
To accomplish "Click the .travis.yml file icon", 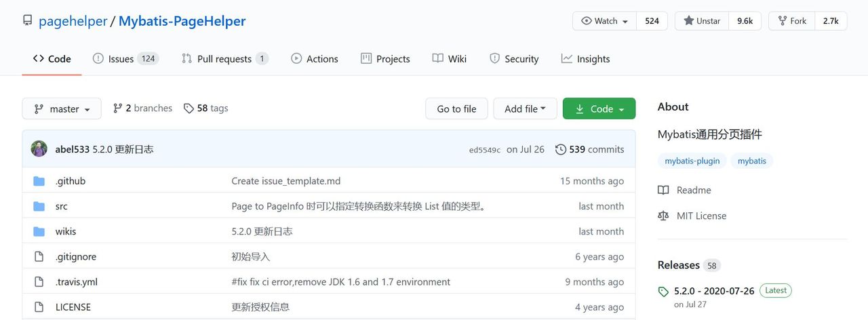I will tap(39, 282).
